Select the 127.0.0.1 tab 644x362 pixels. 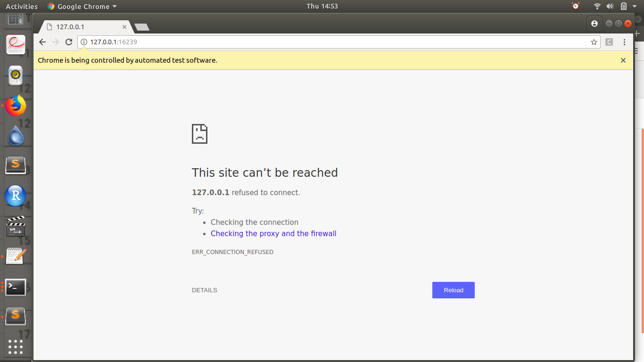tap(83, 27)
